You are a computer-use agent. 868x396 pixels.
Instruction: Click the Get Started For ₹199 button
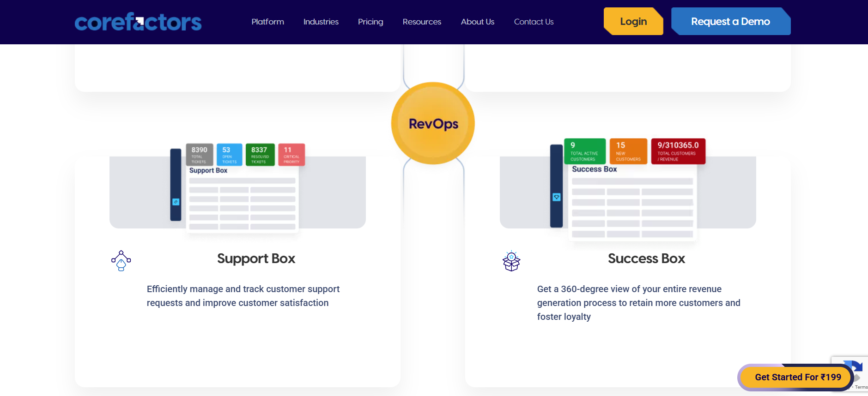point(796,378)
